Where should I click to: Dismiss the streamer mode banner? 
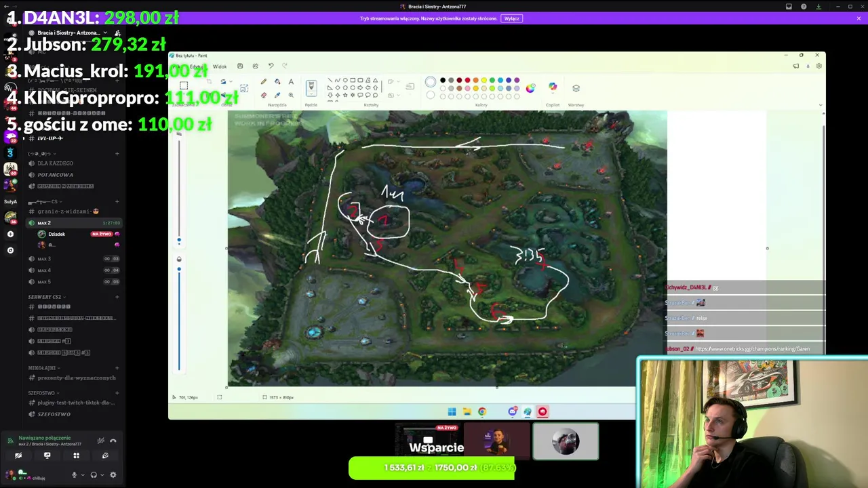click(859, 18)
